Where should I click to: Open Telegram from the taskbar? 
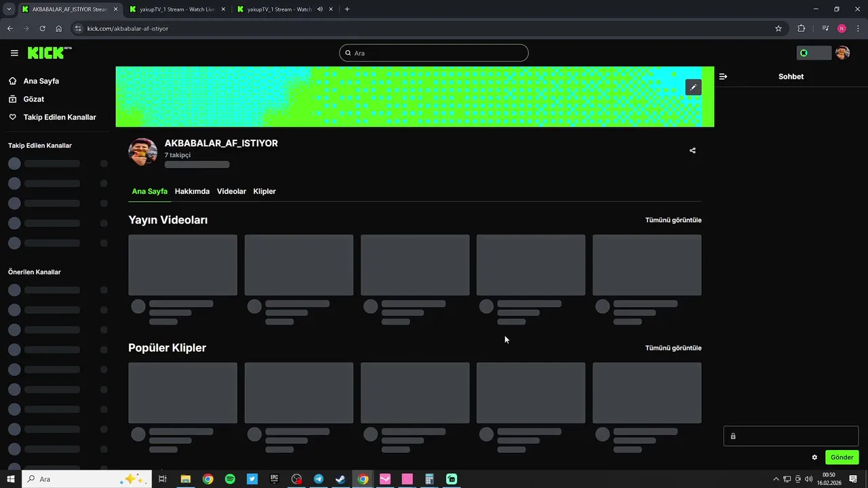coord(319,479)
